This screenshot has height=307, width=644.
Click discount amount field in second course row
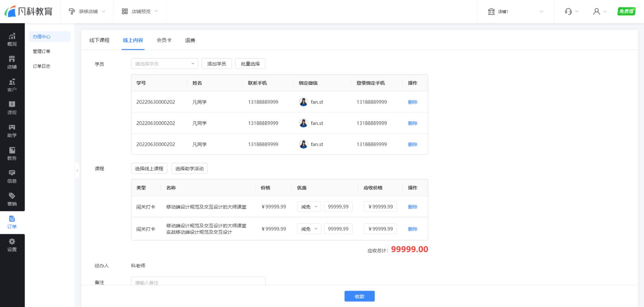[338, 229]
